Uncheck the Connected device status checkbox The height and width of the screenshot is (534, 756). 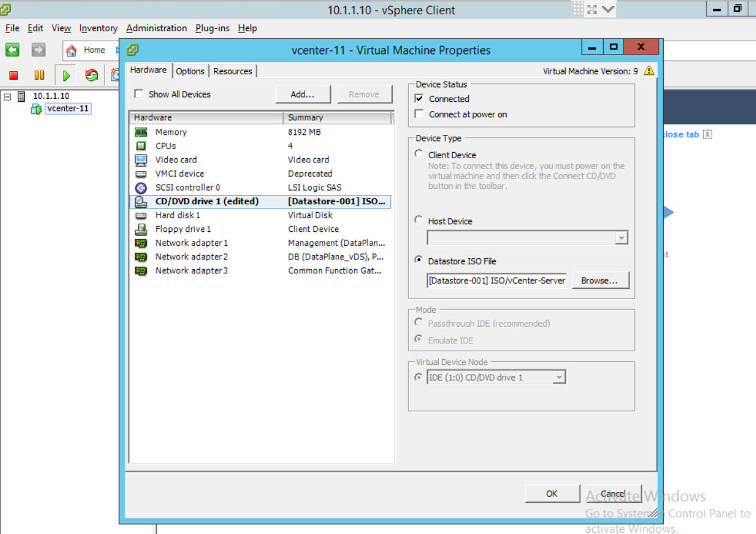[419, 99]
